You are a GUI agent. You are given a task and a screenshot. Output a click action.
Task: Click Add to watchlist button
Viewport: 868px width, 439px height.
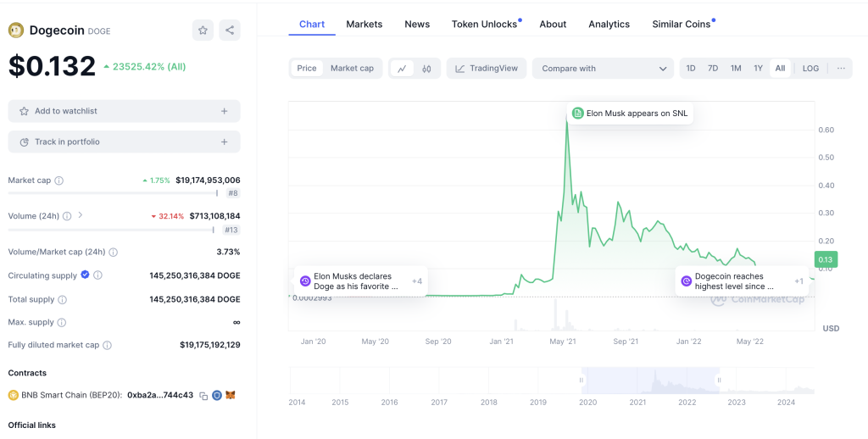pos(124,111)
